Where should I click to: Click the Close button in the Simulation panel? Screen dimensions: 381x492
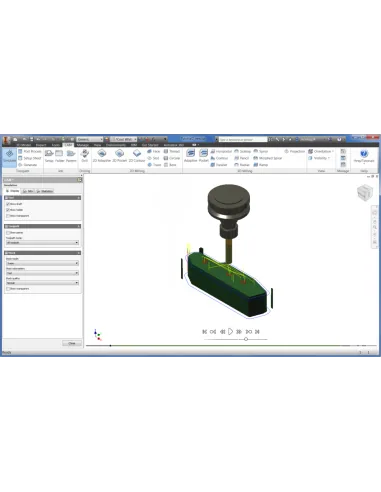coord(72,343)
